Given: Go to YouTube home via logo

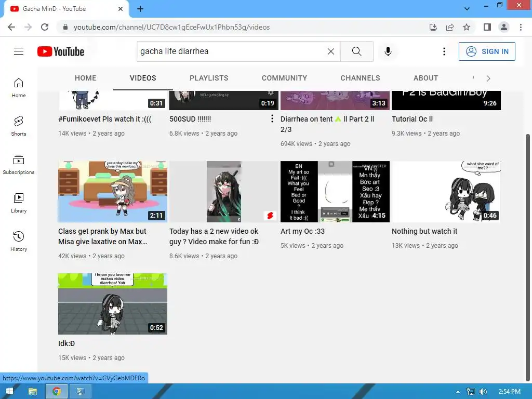Looking at the screenshot, I should (61, 51).
